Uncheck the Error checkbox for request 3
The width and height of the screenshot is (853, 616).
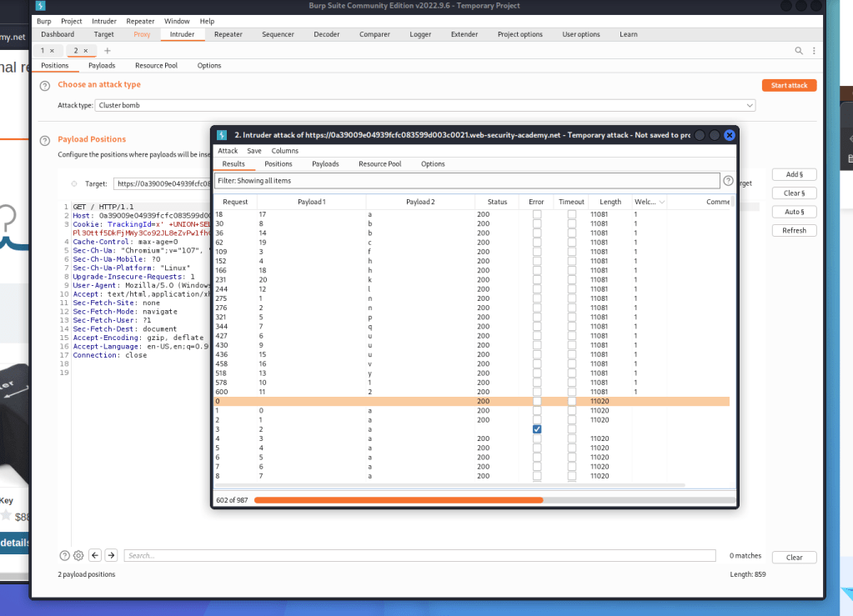pos(537,429)
